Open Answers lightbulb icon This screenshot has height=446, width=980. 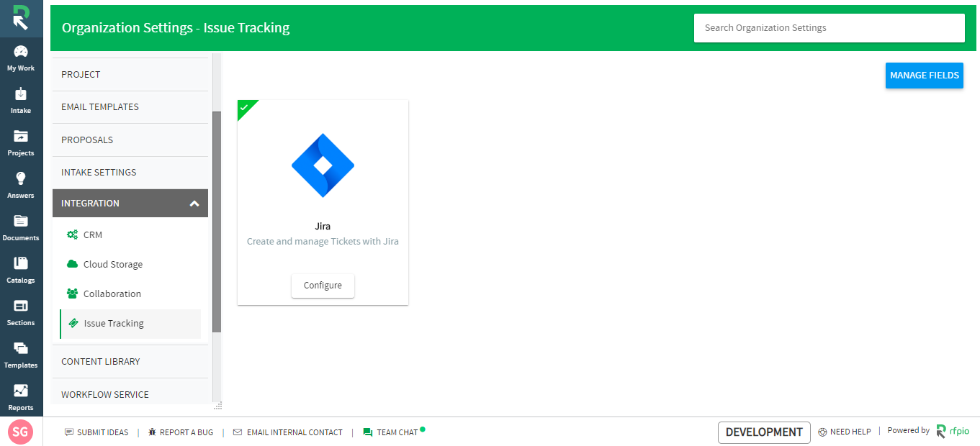coord(21,178)
